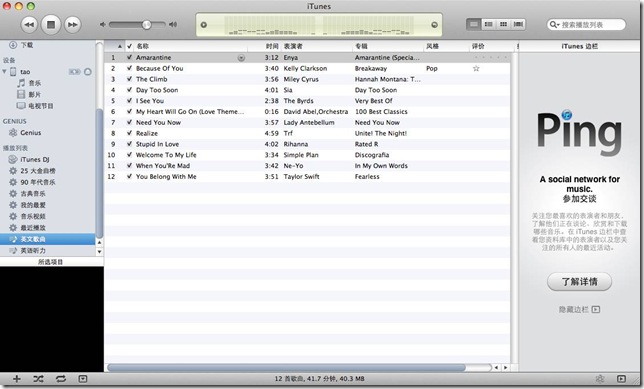
Task: Stop playback with the square stop button
Action: coord(51,25)
